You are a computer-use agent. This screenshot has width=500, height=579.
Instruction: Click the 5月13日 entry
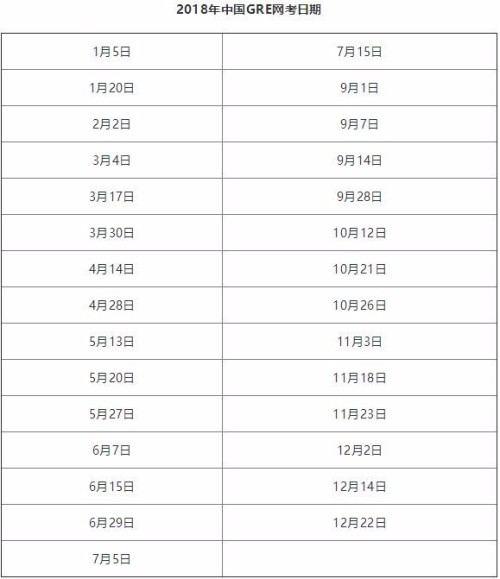[x=112, y=342]
